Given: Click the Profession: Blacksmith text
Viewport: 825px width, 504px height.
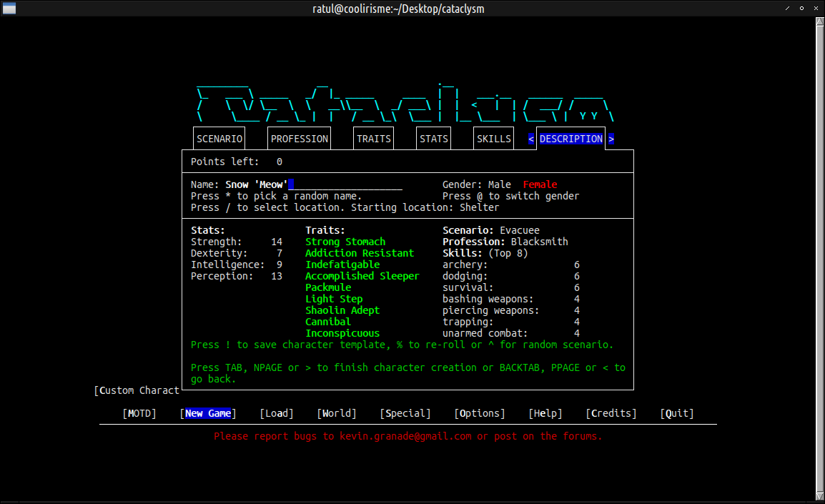Looking at the screenshot, I should pyautogui.click(x=505, y=242).
